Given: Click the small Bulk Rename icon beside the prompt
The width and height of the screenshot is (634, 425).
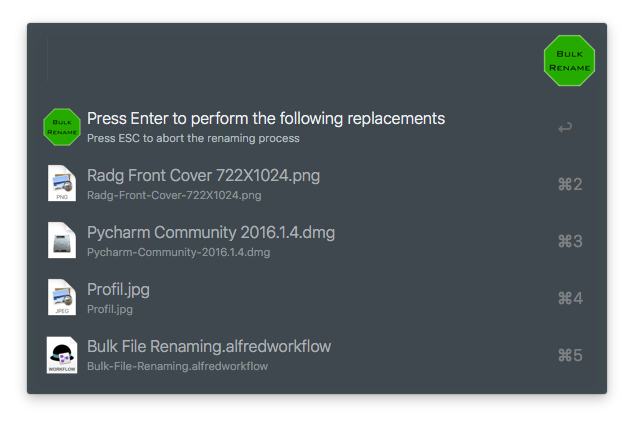Looking at the screenshot, I should coord(62,127).
